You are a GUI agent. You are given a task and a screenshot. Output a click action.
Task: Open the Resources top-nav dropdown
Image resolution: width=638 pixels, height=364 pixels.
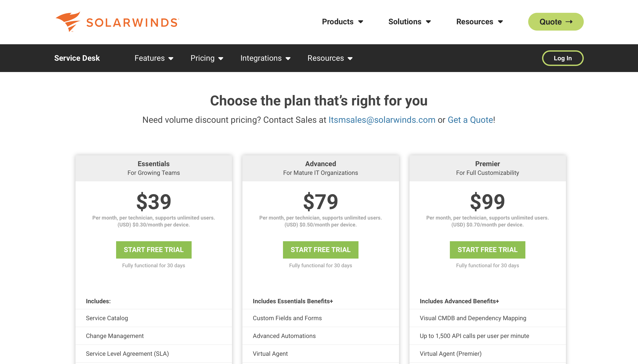pyautogui.click(x=479, y=21)
